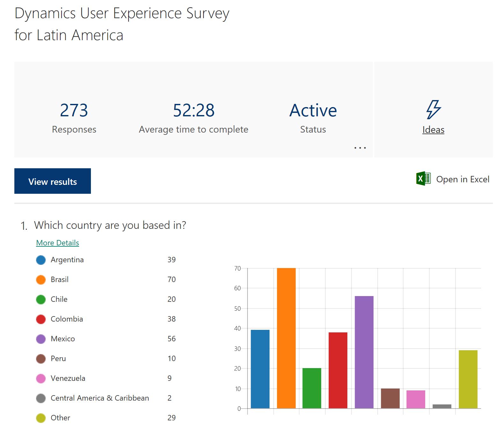Click the Venezuela pink legend swatch
Viewport: 504px width, 428px height.
point(41,379)
